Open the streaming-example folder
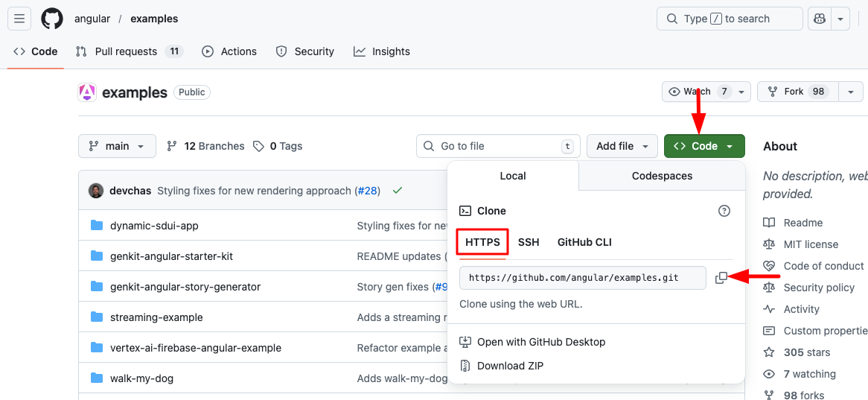 click(x=156, y=317)
